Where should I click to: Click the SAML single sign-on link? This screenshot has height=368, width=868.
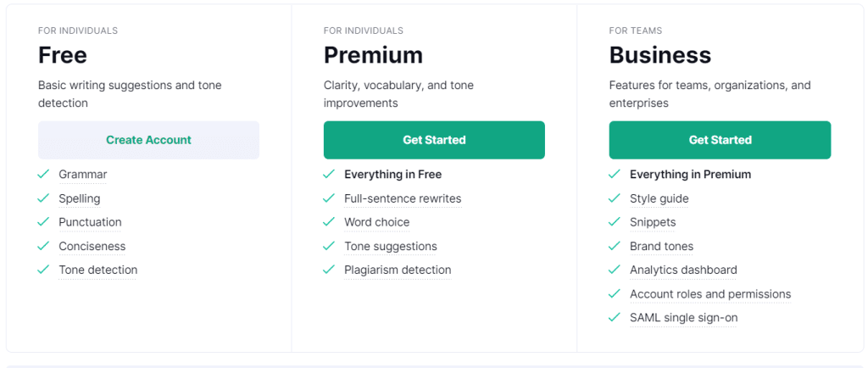point(683,318)
